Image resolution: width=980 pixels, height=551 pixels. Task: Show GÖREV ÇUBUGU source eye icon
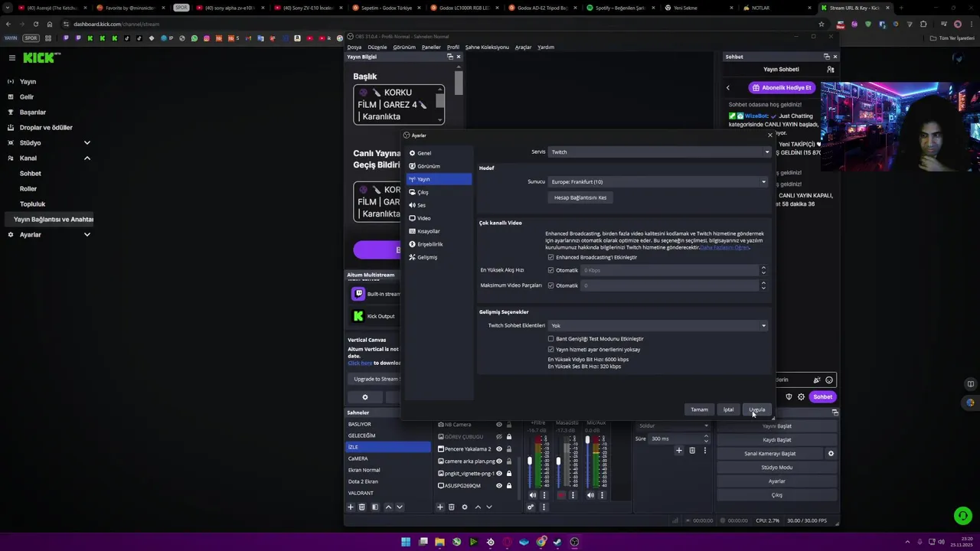point(499,437)
